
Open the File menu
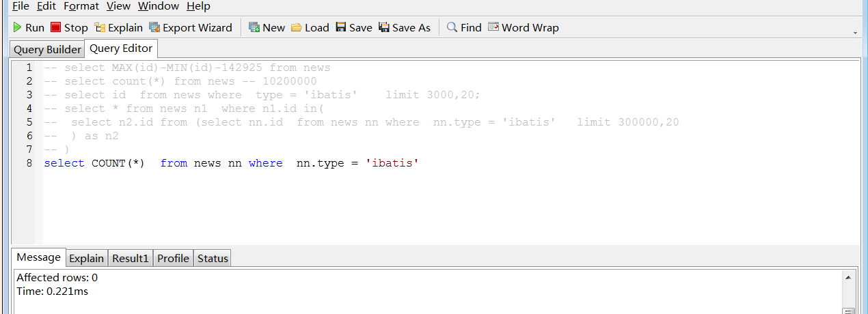tap(21, 6)
